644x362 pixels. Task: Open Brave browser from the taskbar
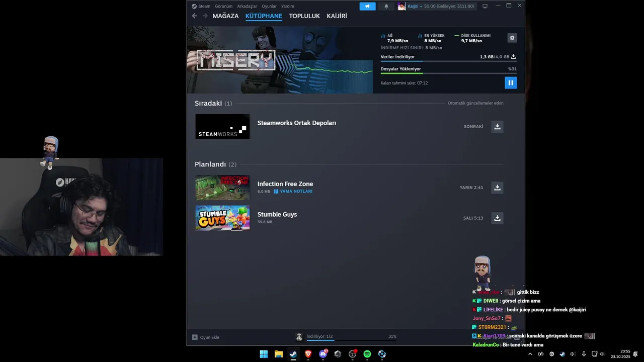pyautogui.click(x=308, y=354)
